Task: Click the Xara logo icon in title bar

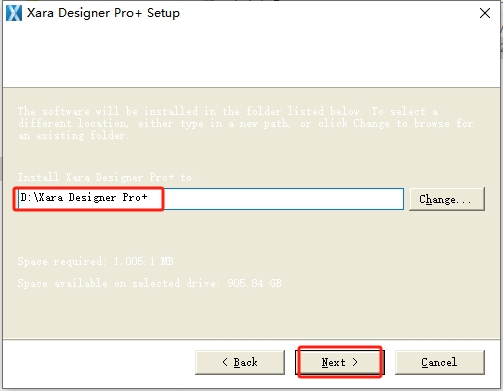Action: coord(14,13)
